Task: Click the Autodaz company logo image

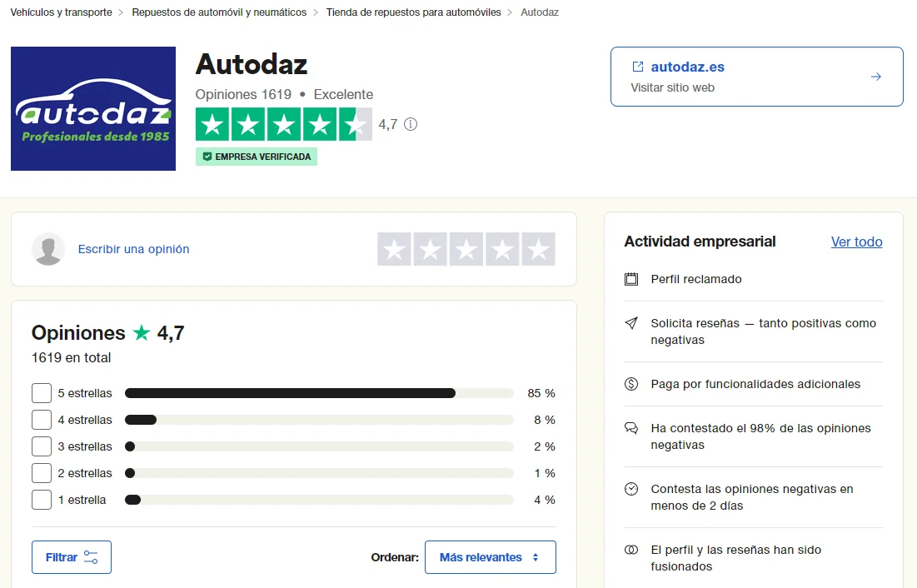Action: click(93, 109)
